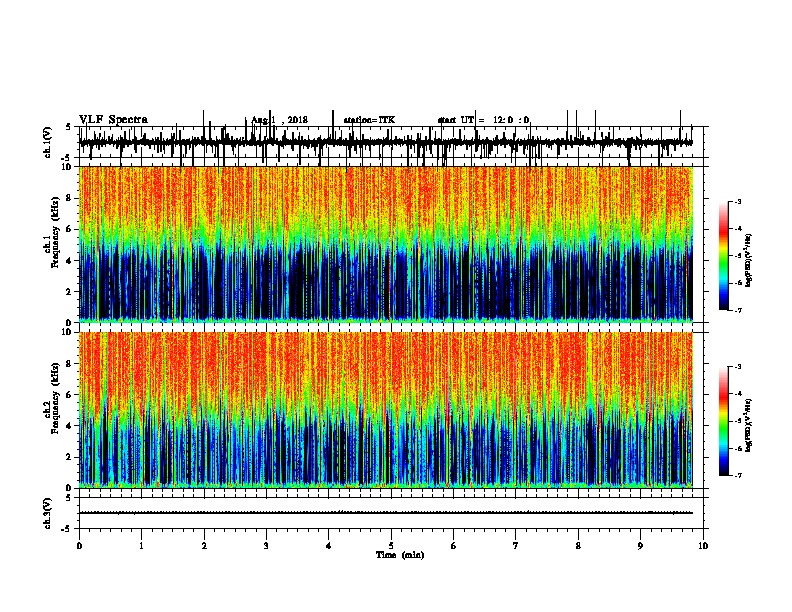The image size is (792, 612).
Task: Click the 8 kHz tick on ch.1 frequency axis
Action: [x=69, y=198]
